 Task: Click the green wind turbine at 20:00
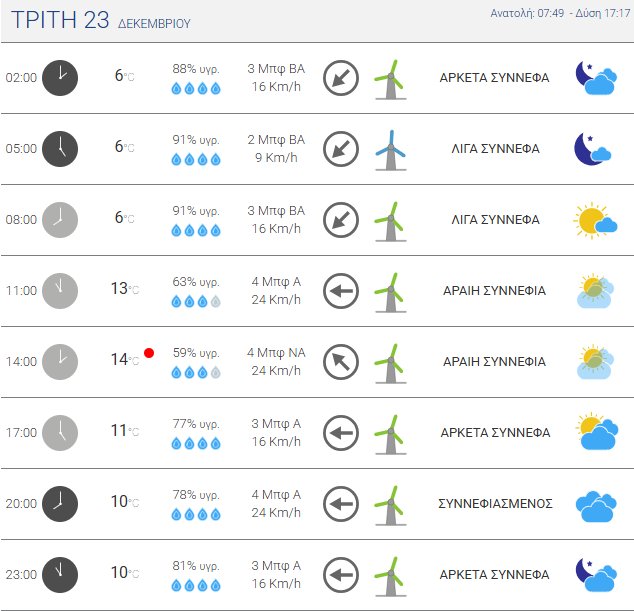390,504
